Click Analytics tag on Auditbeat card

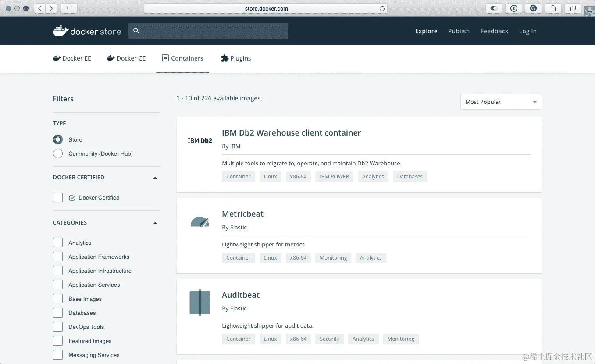pyautogui.click(x=363, y=339)
